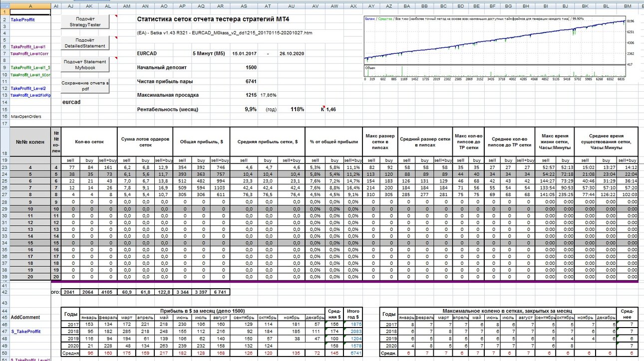The width and height of the screenshot is (644, 361).
Task: Click the average lifetime 102:03 cell
Action: [628, 193]
